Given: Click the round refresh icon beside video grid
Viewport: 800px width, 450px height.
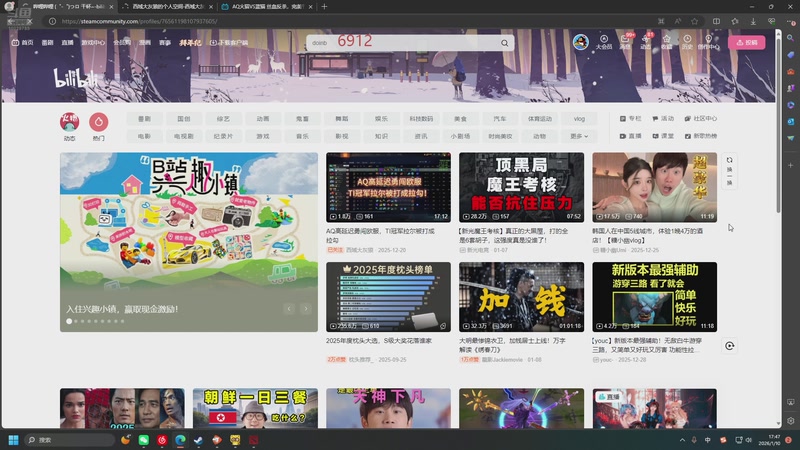Looking at the screenshot, I should (730, 346).
